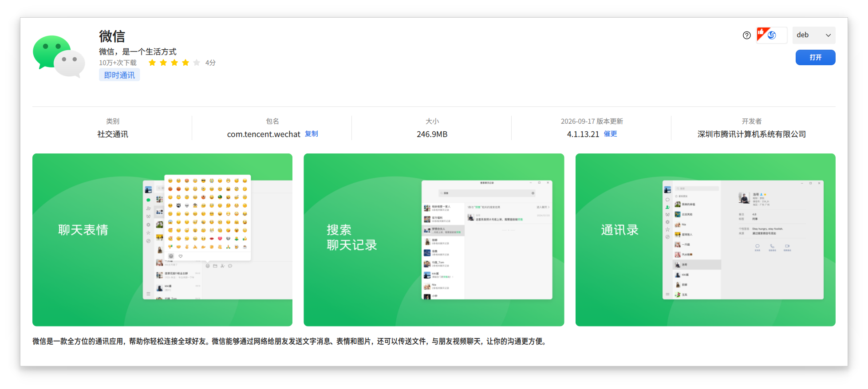Click the version number 4.1.13.21
Image resolution: width=868 pixels, height=389 pixels.
coord(583,134)
